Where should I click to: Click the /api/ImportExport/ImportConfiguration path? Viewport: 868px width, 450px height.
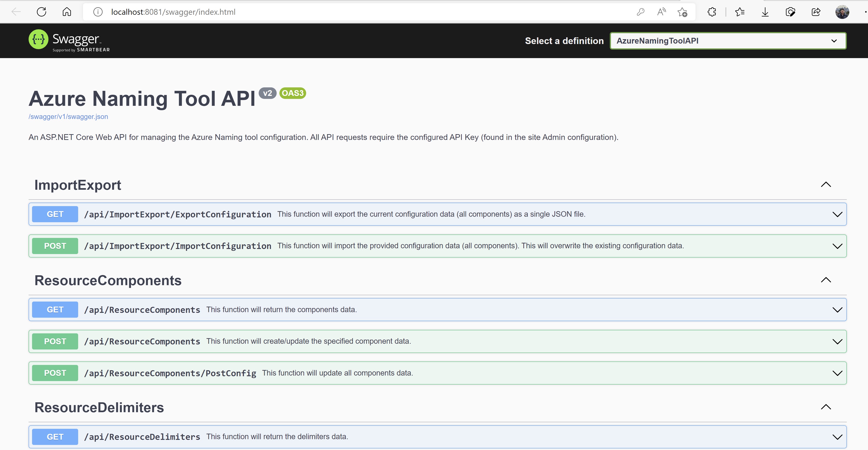[x=178, y=246]
